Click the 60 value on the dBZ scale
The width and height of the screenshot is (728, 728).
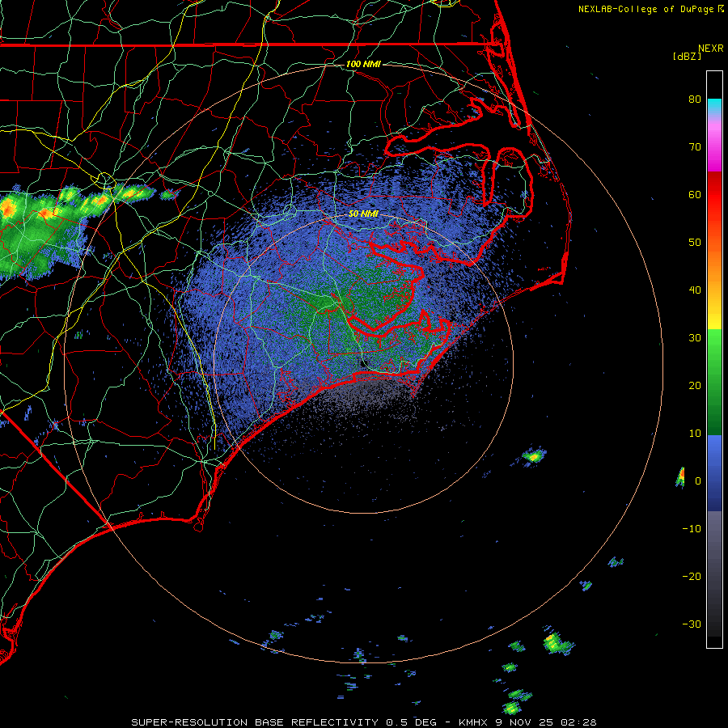pos(695,195)
